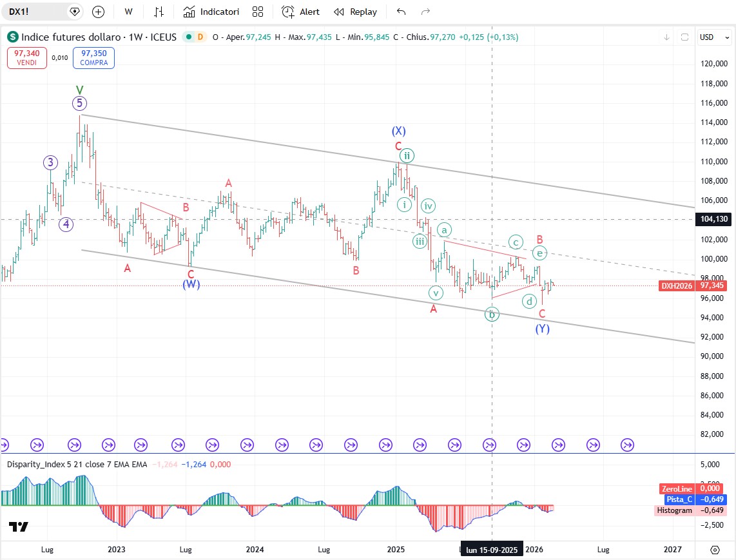Click the 97,340 VENDI sell button

[x=27, y=58]
